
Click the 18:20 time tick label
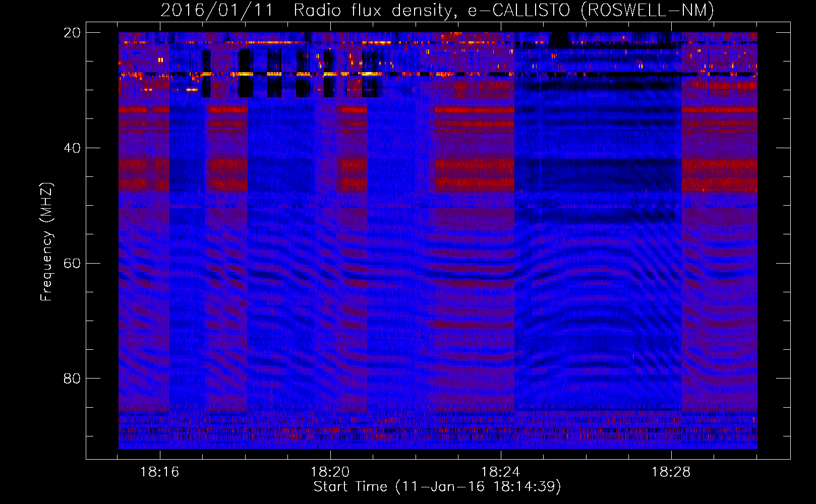coord(330,472)
